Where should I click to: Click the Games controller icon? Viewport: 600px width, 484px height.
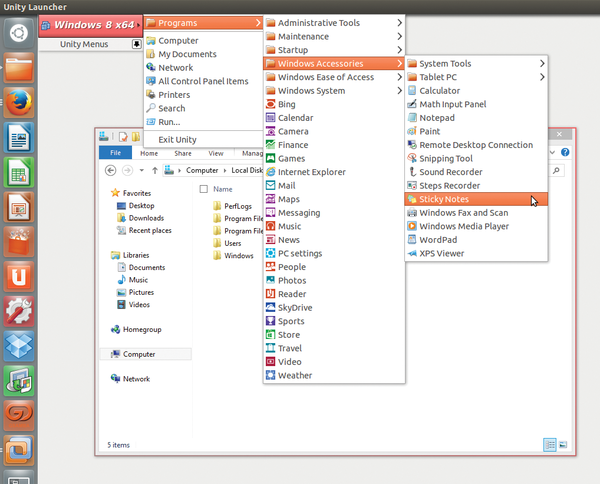271,158
